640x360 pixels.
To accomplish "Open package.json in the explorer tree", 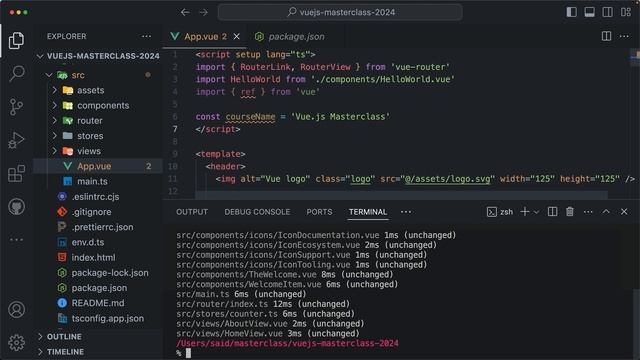I will click(98, 288).
